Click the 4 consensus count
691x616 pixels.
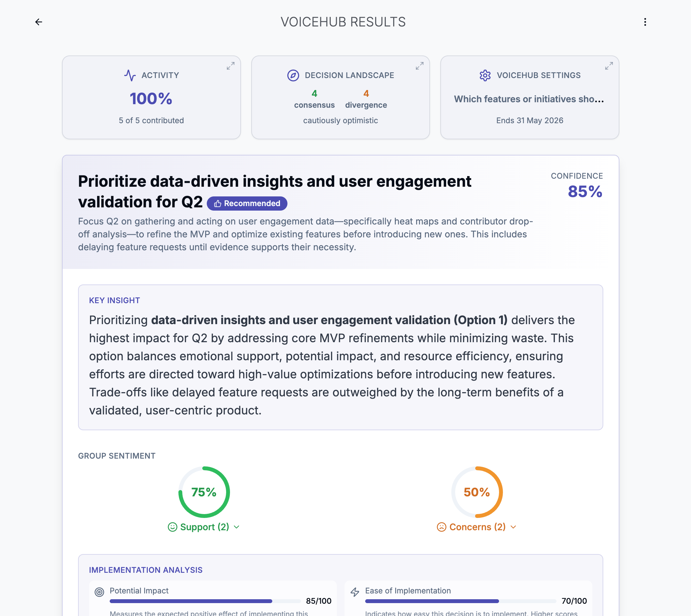[x=314, y=94]
